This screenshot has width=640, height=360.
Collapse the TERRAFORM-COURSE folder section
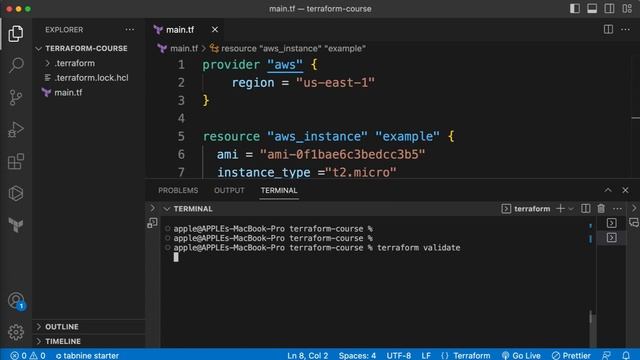87,48
